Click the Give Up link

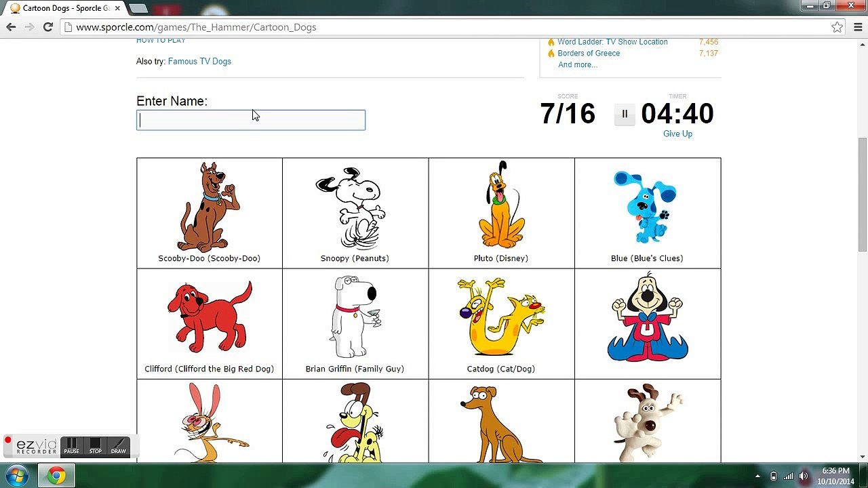point(677,134)
